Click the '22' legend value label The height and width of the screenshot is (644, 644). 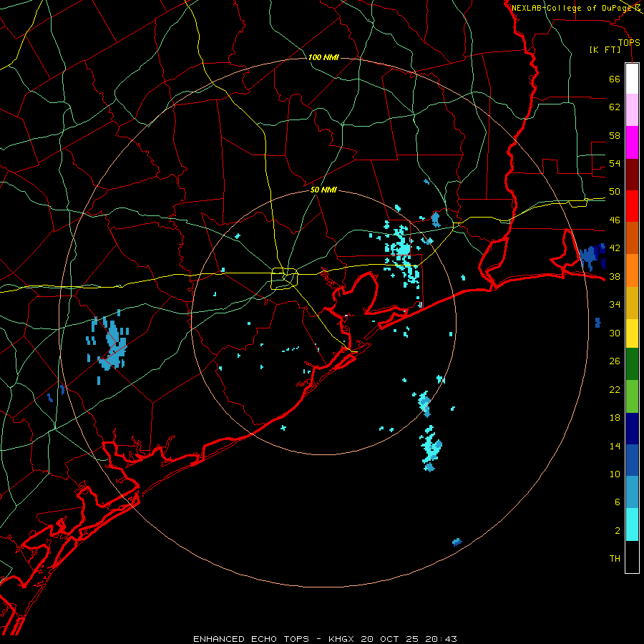615,389
